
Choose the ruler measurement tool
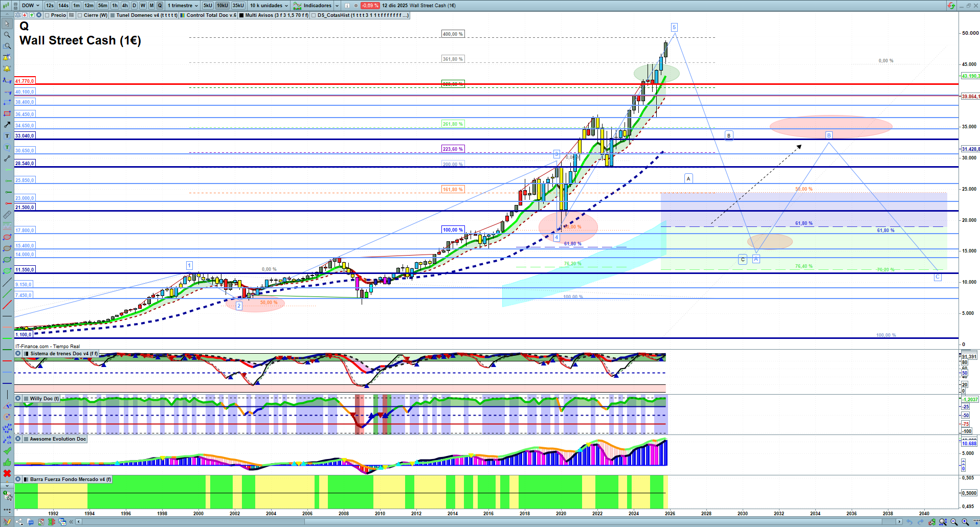[x=7, y=215]
